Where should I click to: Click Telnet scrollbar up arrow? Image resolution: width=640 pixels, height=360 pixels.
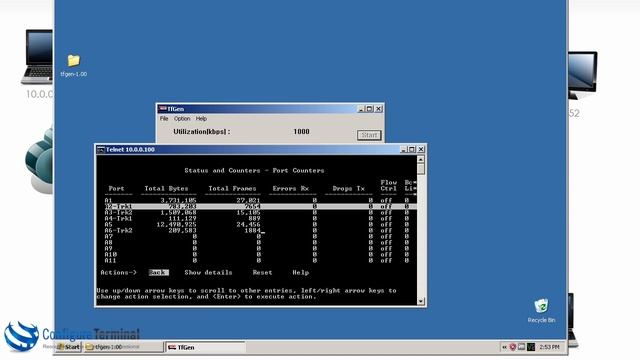click(421, 160)
